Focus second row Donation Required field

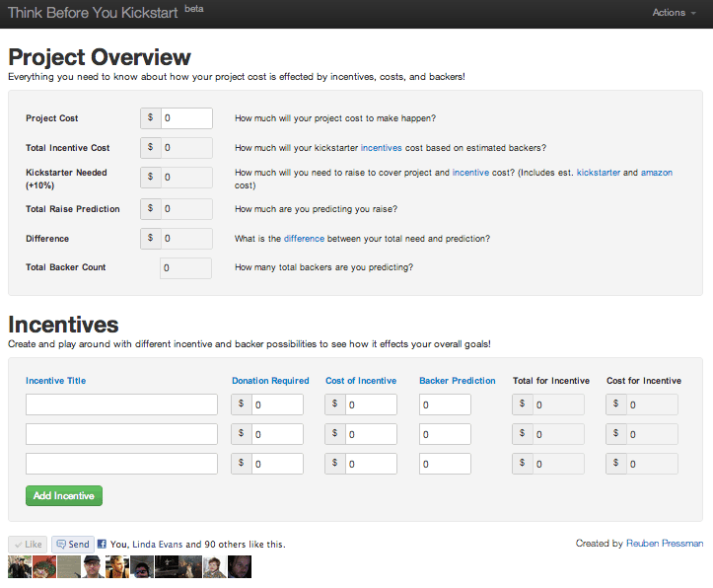tap(277, 434)
